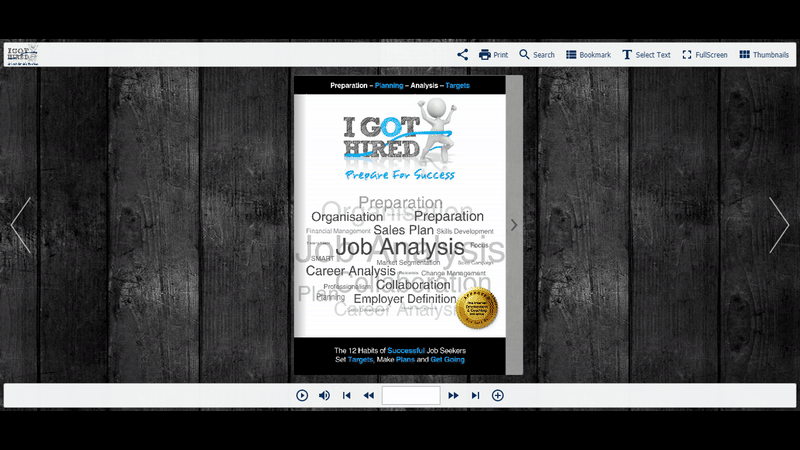Flip forward with large right arrow

(779, 225)
